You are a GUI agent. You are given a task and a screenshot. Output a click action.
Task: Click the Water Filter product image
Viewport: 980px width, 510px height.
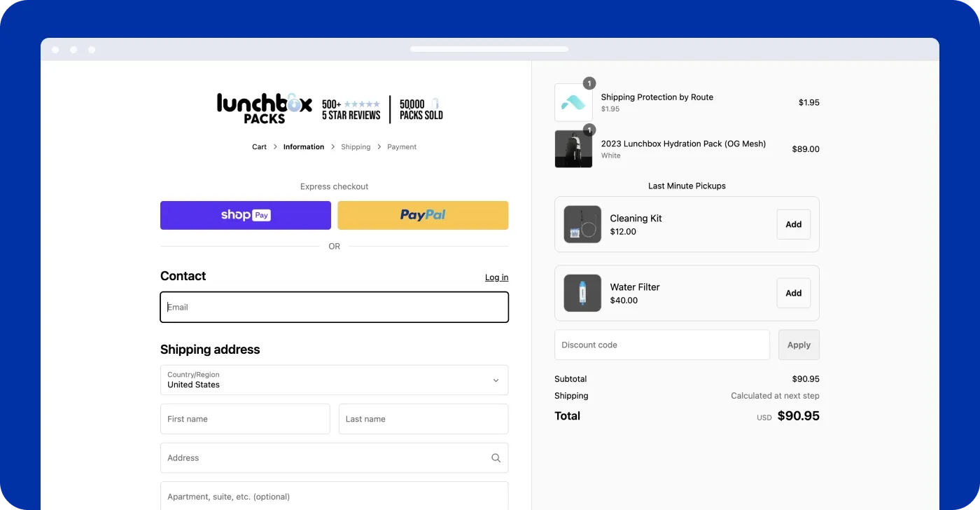click(x=582, y=293)
